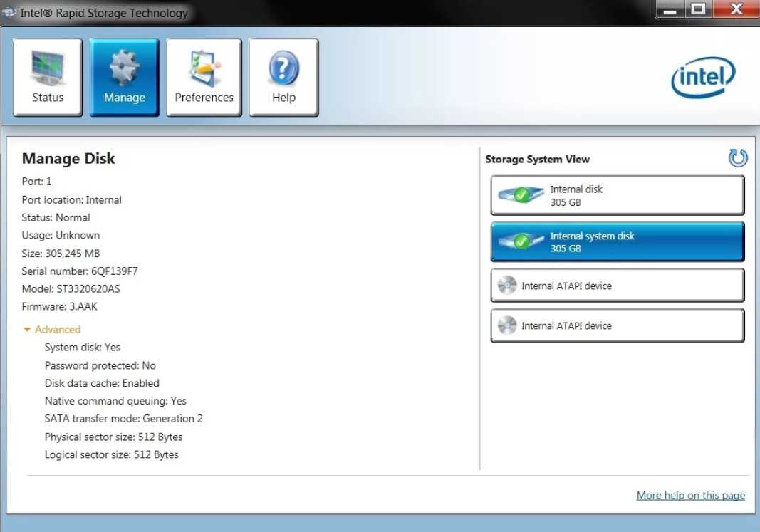
Task: Click 'Logical sector size: 512 Bytes' text
Action: tap(112, 455)
